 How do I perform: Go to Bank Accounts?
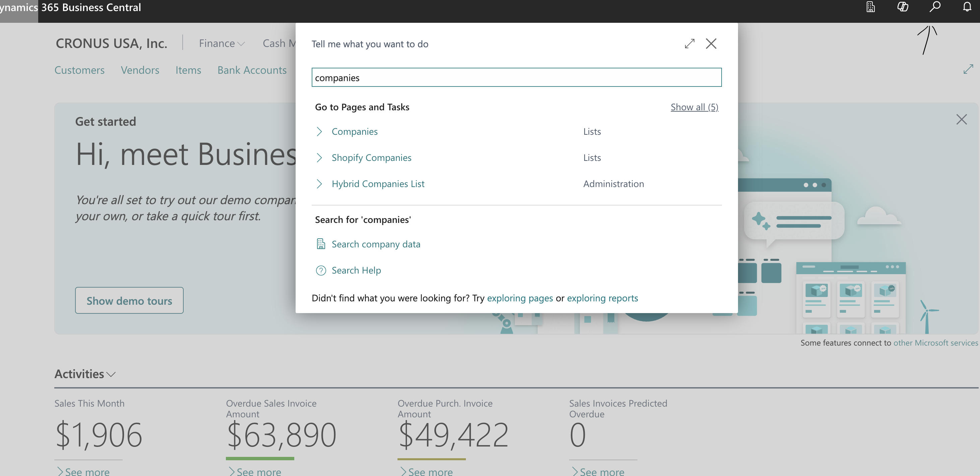pyautogui.click(x=252, y=70)
